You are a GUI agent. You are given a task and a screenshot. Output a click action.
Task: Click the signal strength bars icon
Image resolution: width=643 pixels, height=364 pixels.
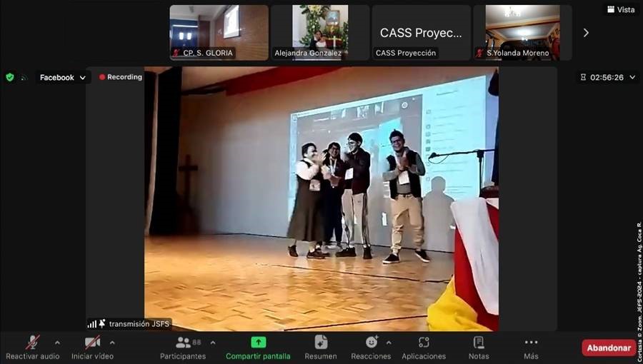(x=92, y=324)
